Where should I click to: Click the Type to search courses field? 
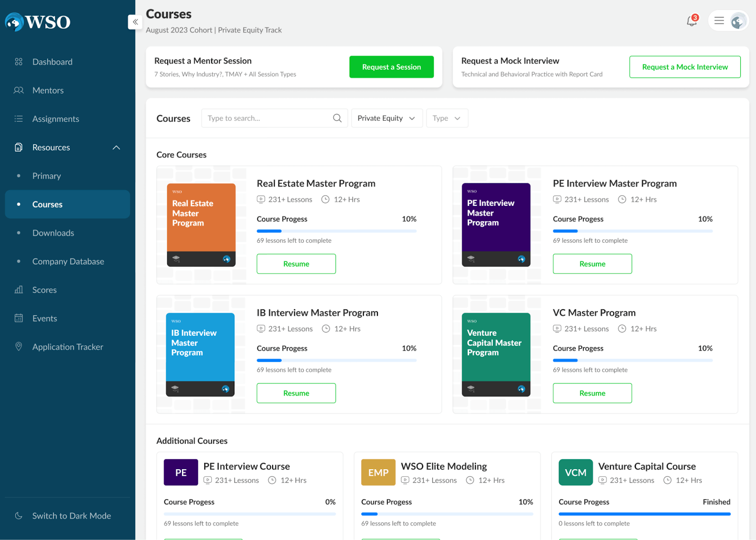pyautogui.click(x=275, y=118)
